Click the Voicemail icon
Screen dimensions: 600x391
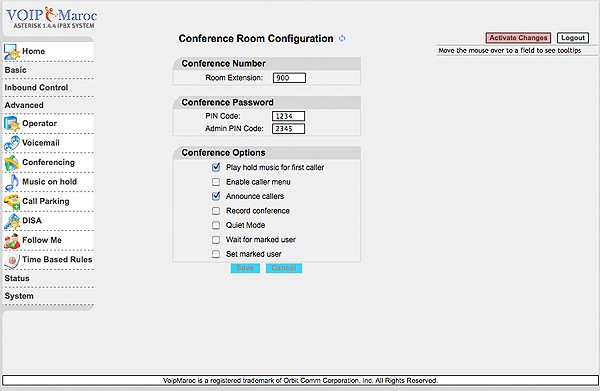point(11,143)
